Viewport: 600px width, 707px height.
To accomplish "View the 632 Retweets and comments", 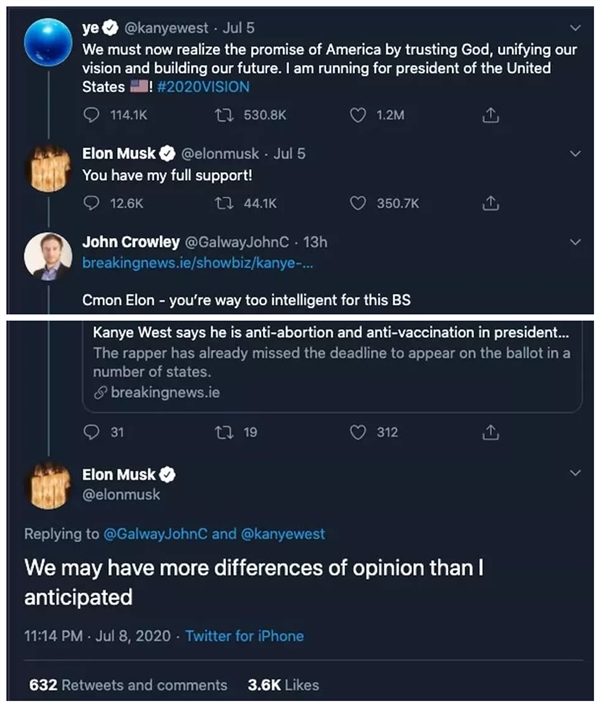I will tap(129, 685).
